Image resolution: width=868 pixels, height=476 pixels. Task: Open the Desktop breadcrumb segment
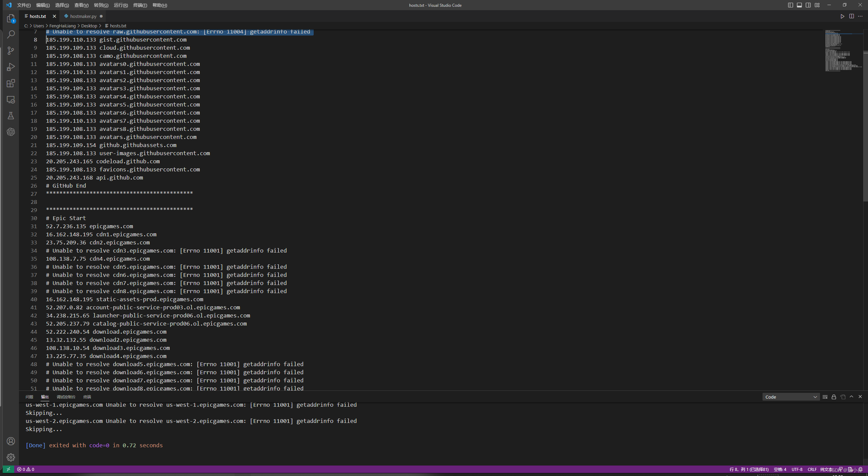click(x=89, y=26)
